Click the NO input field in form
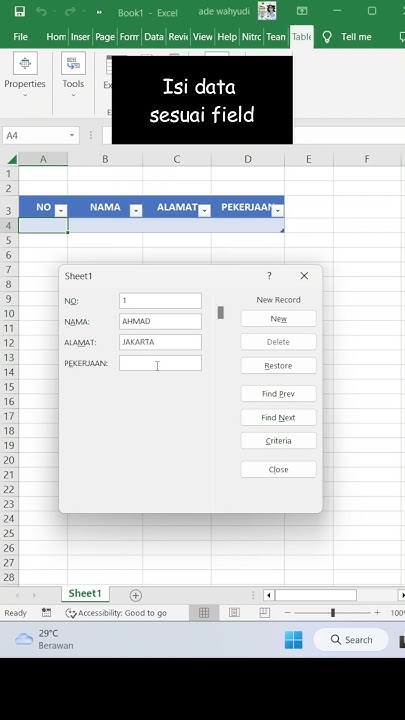The height and width of the screenshot is (720, 405). (160, 301)
